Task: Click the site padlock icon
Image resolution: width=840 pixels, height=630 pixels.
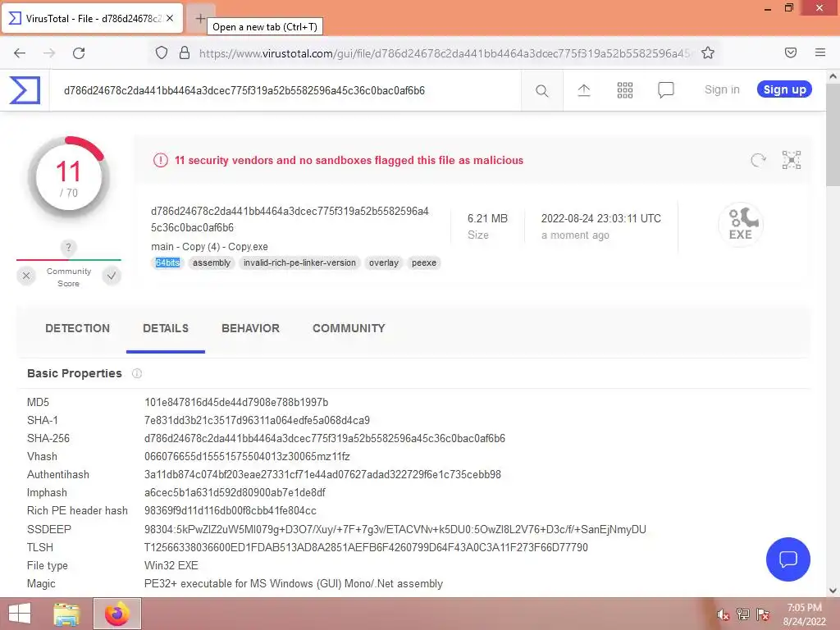Action: [x=185, y=52]
